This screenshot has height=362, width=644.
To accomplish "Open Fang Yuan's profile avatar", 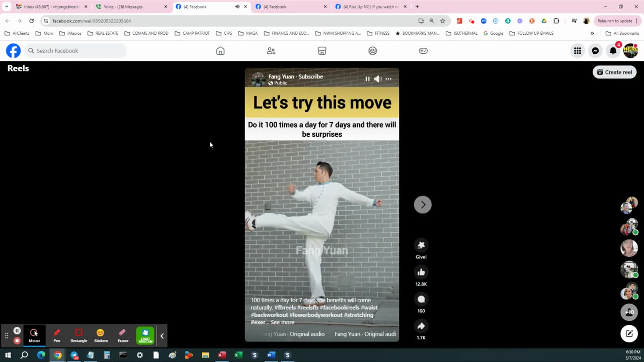I will click(x=258, y=79).
